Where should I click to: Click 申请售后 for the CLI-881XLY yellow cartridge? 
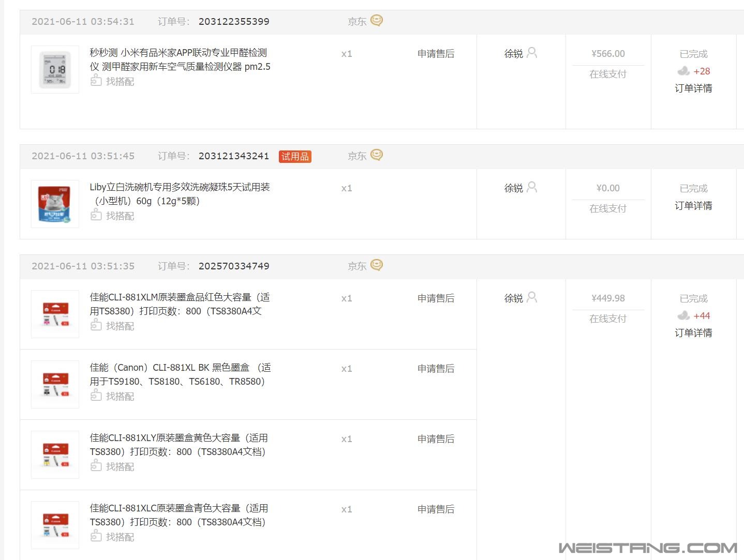436,438
